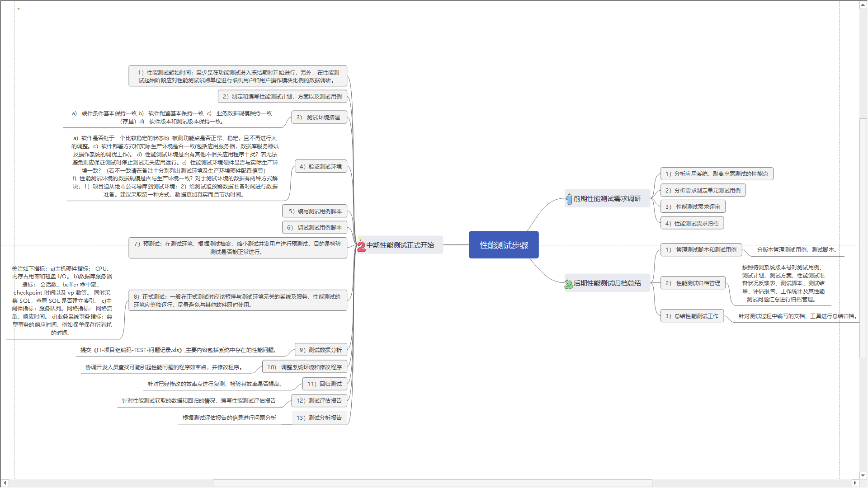Click note 软件是否处于一个比较稳定的状态 paragraph
This screenshot has width=868, height=488.
coord(175,166)
